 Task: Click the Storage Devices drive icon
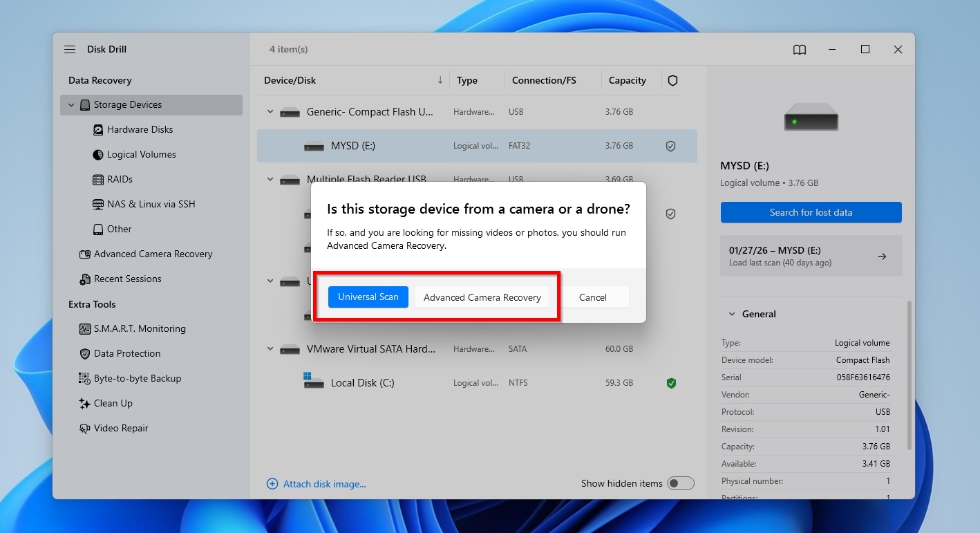pyautogui.click(x=85, y=105)
